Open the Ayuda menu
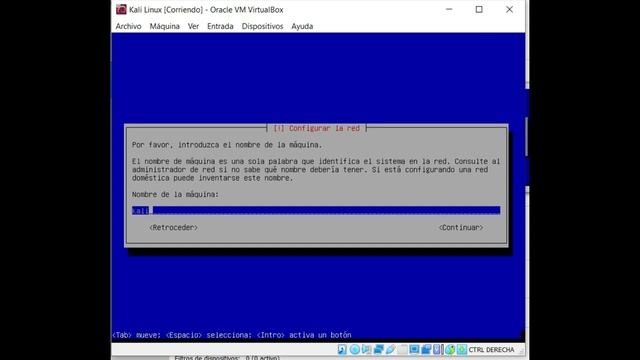Screen dimensions: 640x360 point(302,26)
